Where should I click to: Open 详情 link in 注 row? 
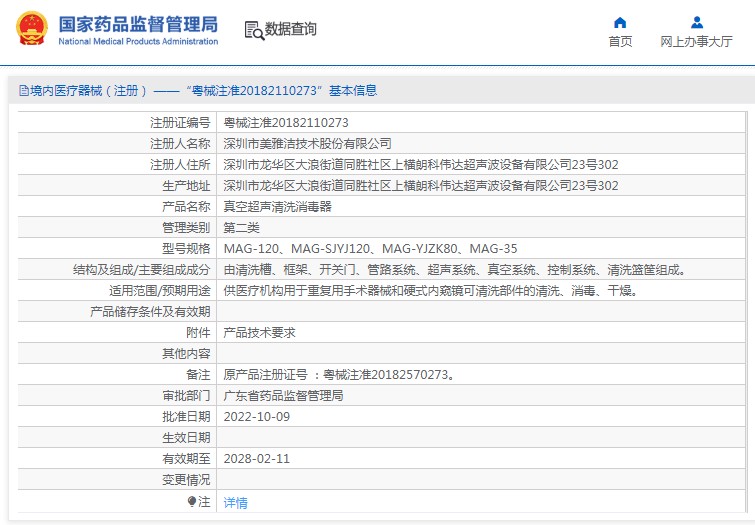pyautogui.click(x=235, y=502)
